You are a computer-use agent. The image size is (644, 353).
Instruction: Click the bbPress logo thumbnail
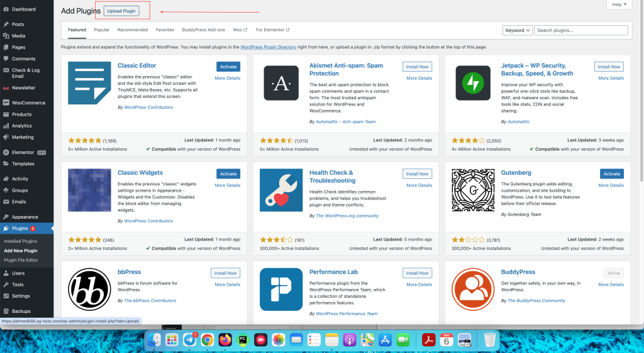tap(89, 290)
